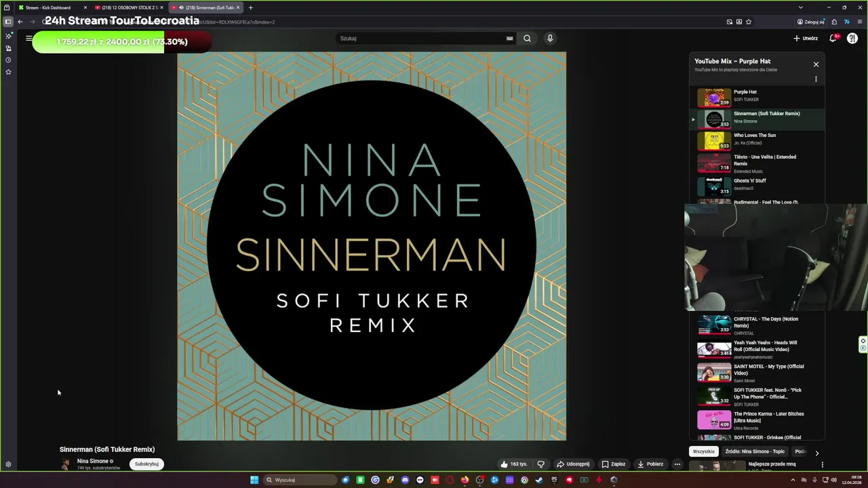Screen dimensions: 868x488
Task: Click the system tray volume speaker icon
Action: (834, 480)
